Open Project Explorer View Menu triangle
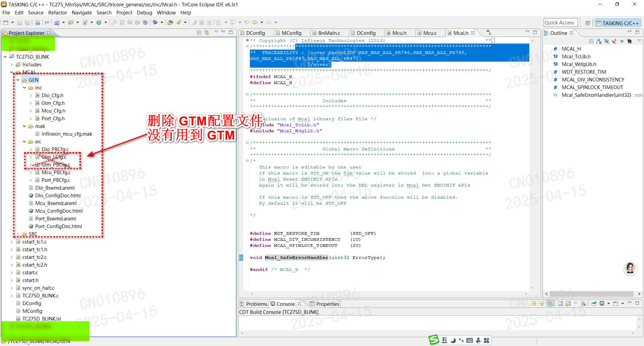Screen dimensions: 644x346 click(x=216, y=32)
